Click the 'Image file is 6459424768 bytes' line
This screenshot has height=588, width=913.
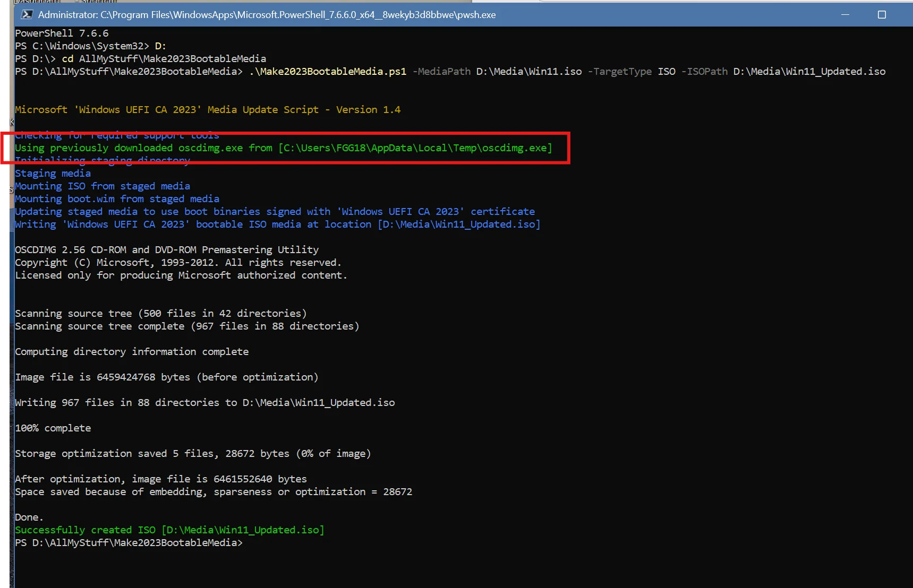pyautogui.click(x=167, y=377)
